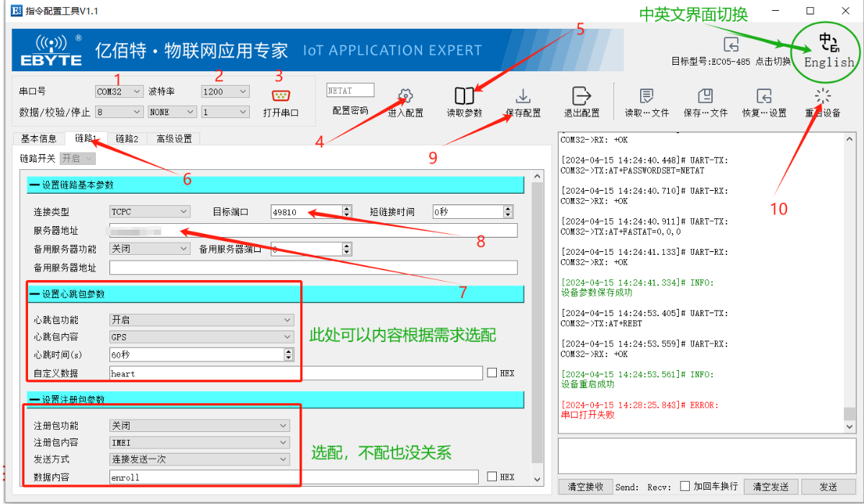Toggle HEX checkbox for 数据内容
864x504 pixels.
click(x=492, y=477)
